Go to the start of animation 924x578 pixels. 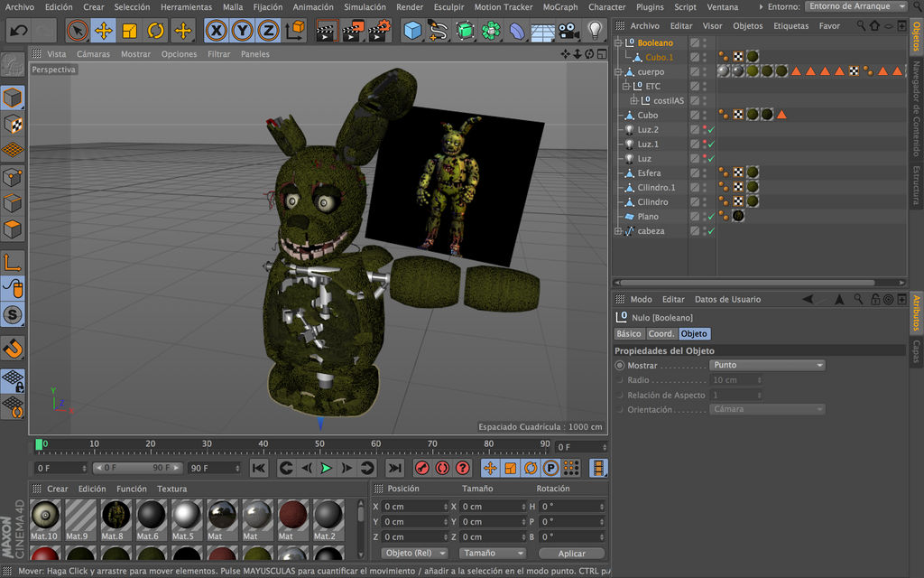point(259,469)
